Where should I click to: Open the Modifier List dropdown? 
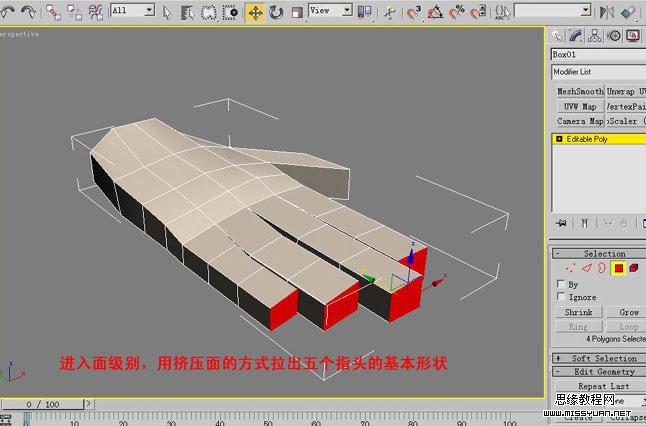(599, 72)
